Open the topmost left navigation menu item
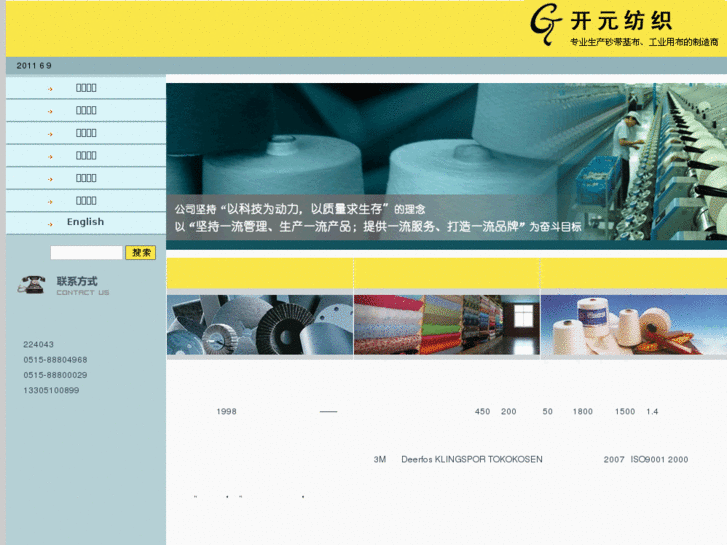The height and width of the screenshot is (545, 727). tap(86, 88)
